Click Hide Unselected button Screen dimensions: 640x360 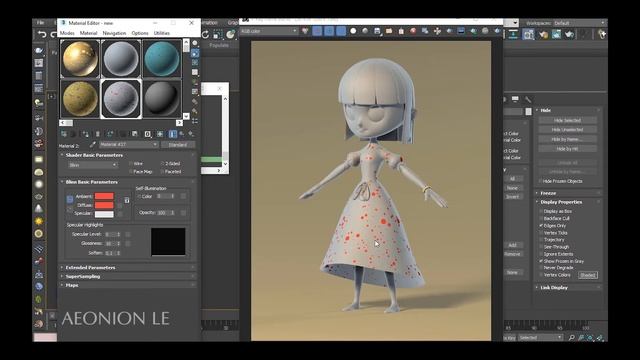[x=567, y=130]
